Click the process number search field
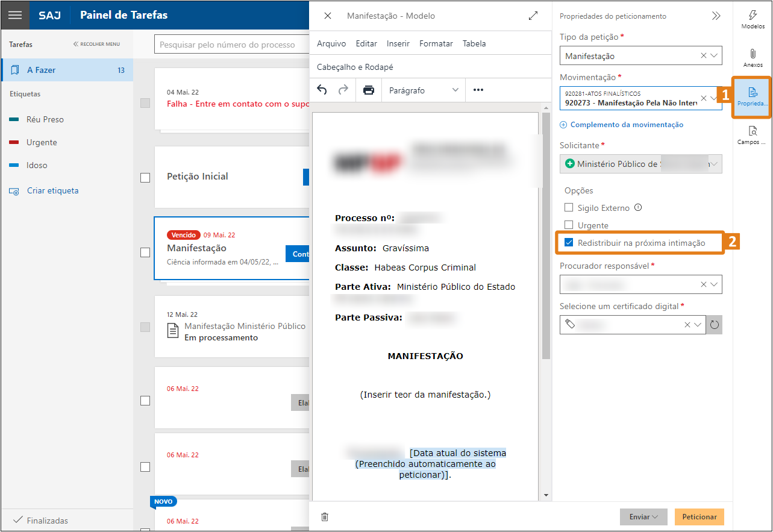This screenshot has width=773, height=532. pyautogui.click(x=232, y=45)
